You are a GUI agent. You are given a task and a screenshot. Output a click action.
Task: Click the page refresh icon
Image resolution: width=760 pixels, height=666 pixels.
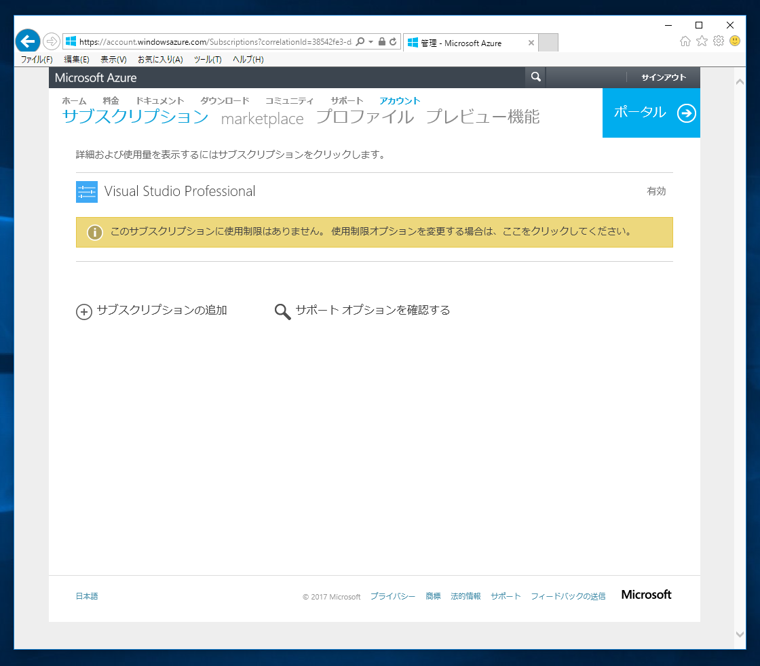pyautogui.click(x=393, y=42)
